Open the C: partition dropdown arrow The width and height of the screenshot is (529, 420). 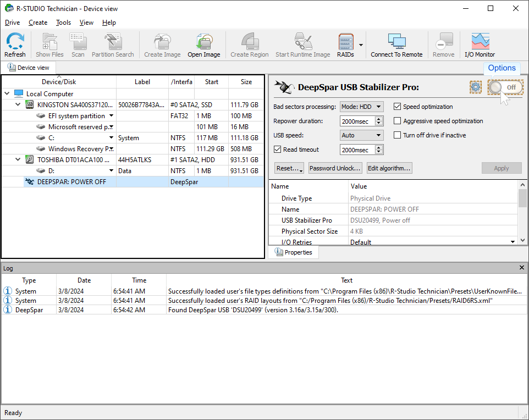click(x=111, y=137)
